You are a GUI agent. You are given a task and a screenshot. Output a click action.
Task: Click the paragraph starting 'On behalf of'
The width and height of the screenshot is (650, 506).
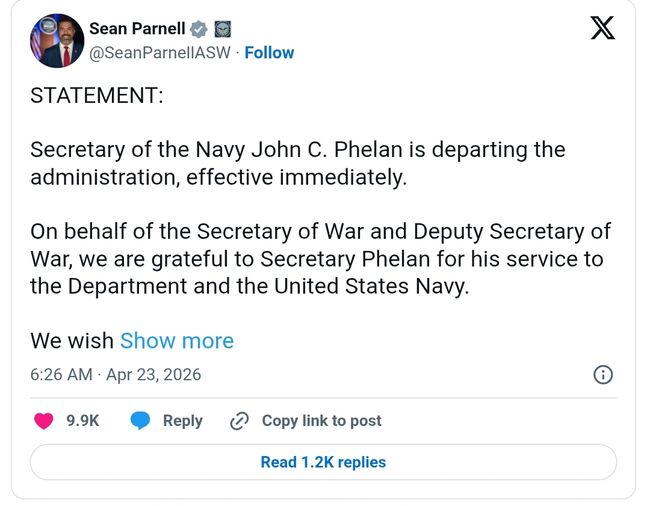(320, 258)
